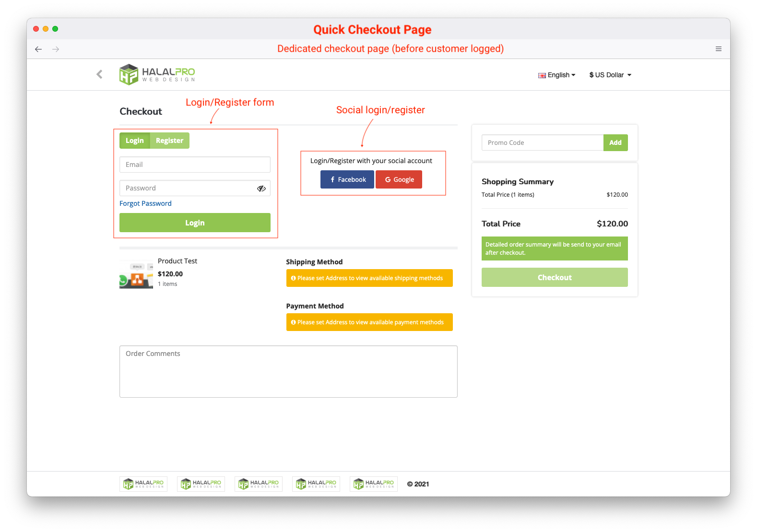Open the hamburger menu icon

coord(718,49)
